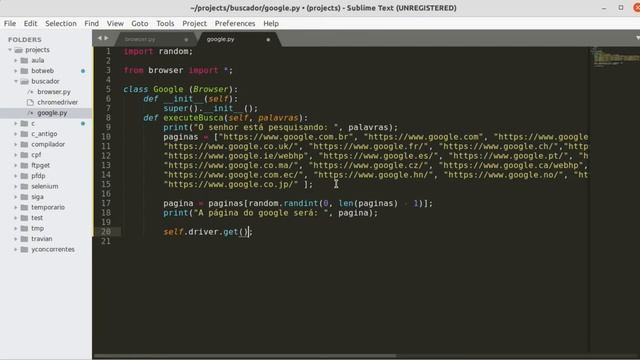Expand the ftpget folder arrow
Viewport: 640px width, 360px height.
[16, 165]
